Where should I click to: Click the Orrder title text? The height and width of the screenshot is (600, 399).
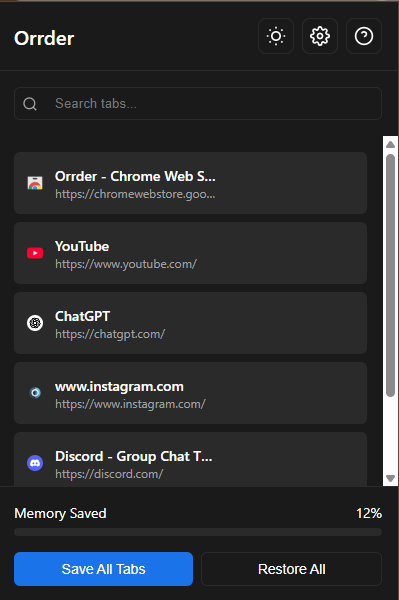pos(44,38)
